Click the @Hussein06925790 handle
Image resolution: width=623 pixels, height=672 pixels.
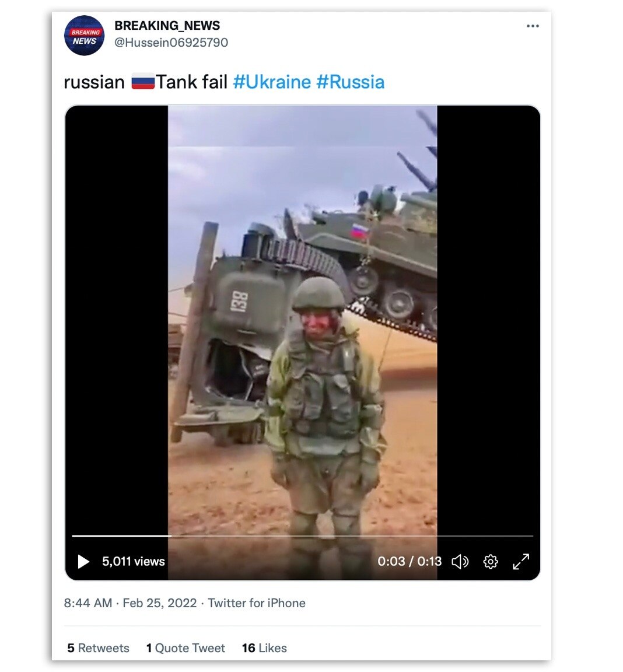(x=171, y=43)
